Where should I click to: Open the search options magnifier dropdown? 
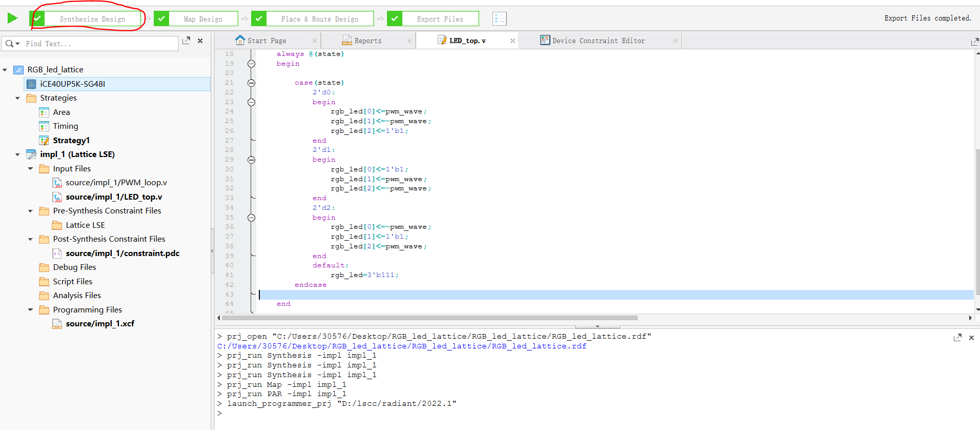coord(12,44)
